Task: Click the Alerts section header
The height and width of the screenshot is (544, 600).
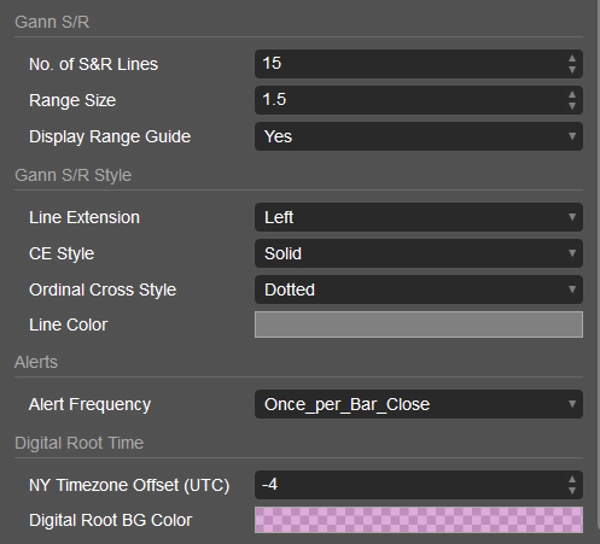Action: click(x=36, y=362)
